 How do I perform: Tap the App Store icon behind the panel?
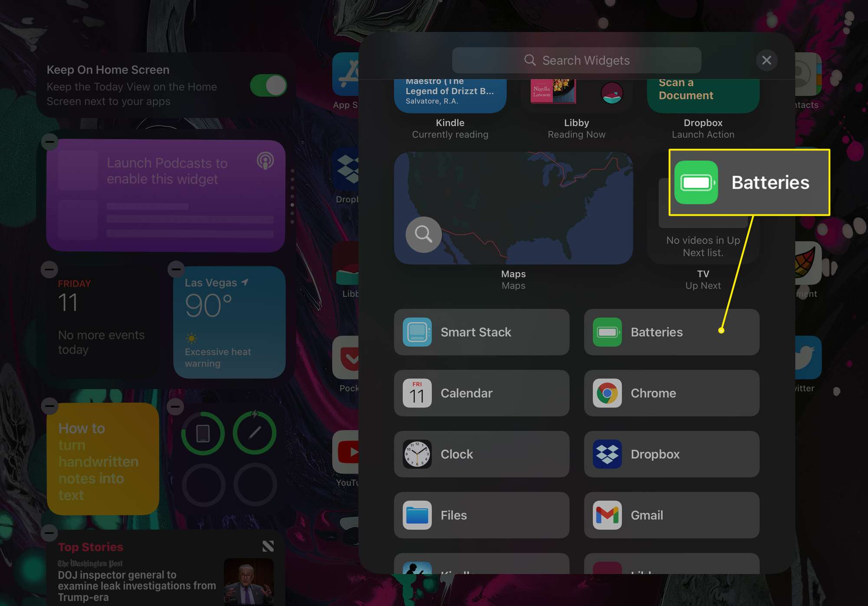[346, 74]
